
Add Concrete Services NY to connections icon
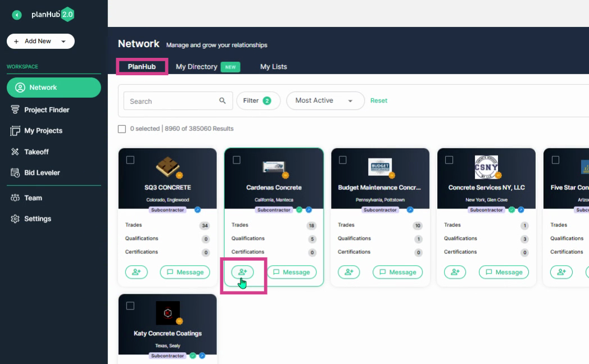click(x=455, y=272)
